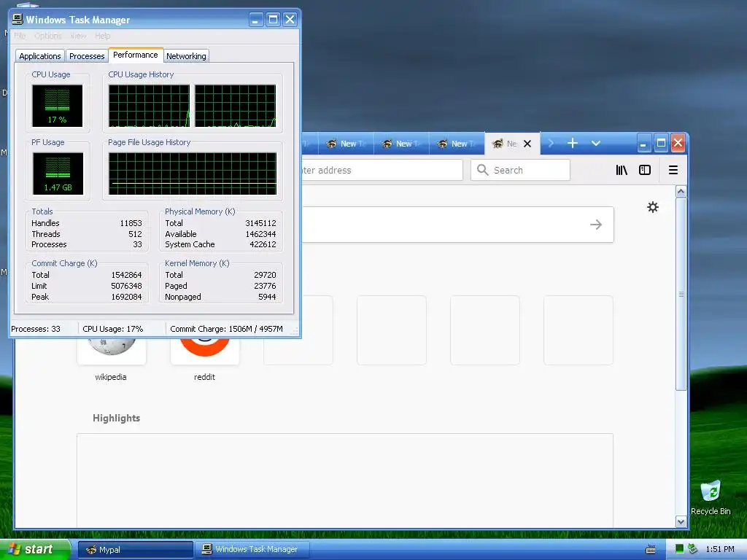The image size is (747, 560).
Task: Click status bar Processes: 33
Action: [x=36, y=329]
